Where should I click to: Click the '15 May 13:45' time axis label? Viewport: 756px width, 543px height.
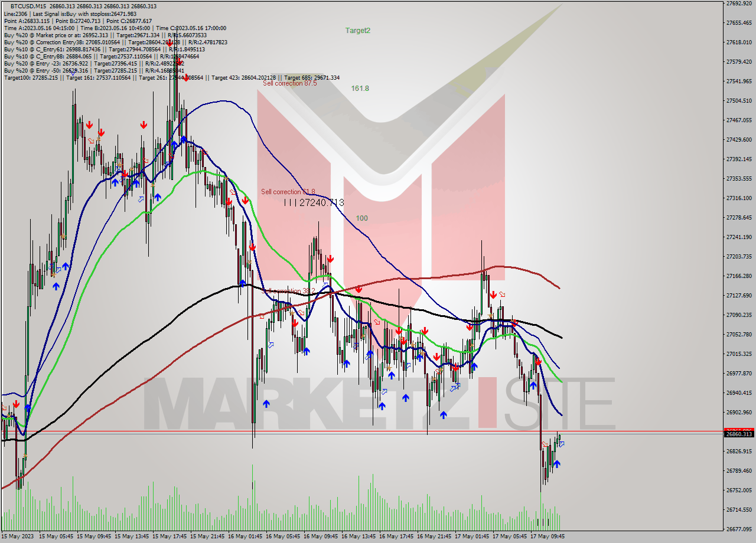pos(132,537)
